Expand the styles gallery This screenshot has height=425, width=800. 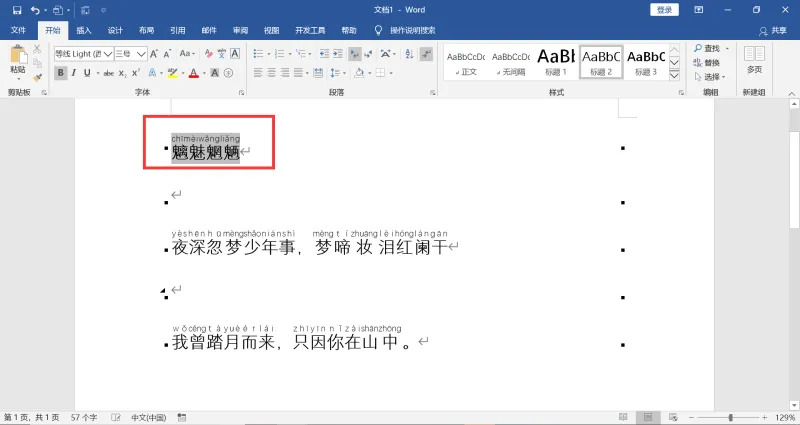674,76
